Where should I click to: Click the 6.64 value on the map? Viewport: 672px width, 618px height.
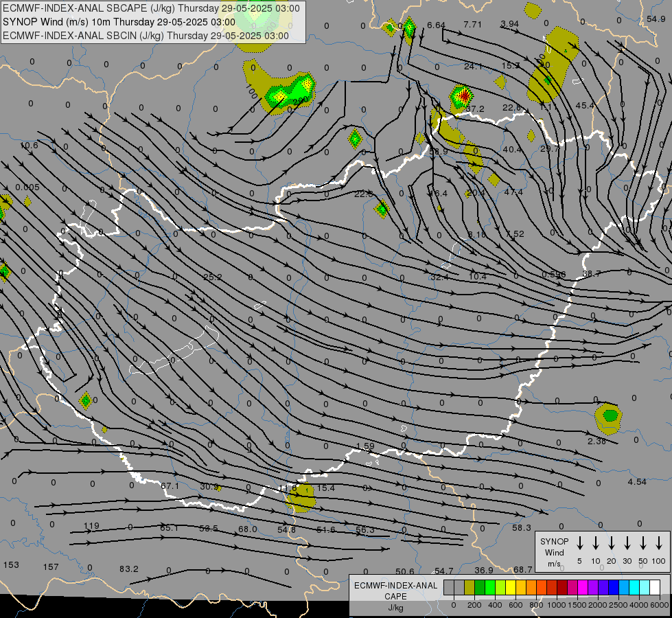[x=437, y=25]
